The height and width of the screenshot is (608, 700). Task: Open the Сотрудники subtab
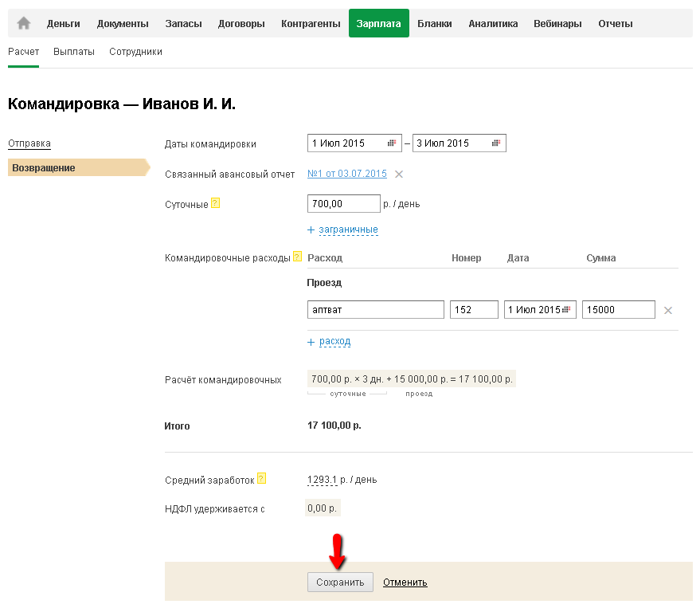tap(135, 52)
